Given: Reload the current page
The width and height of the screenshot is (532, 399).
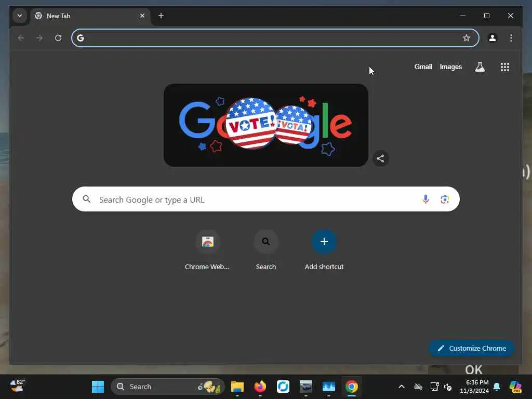Looking at the screenshot, I should point(58,38).
